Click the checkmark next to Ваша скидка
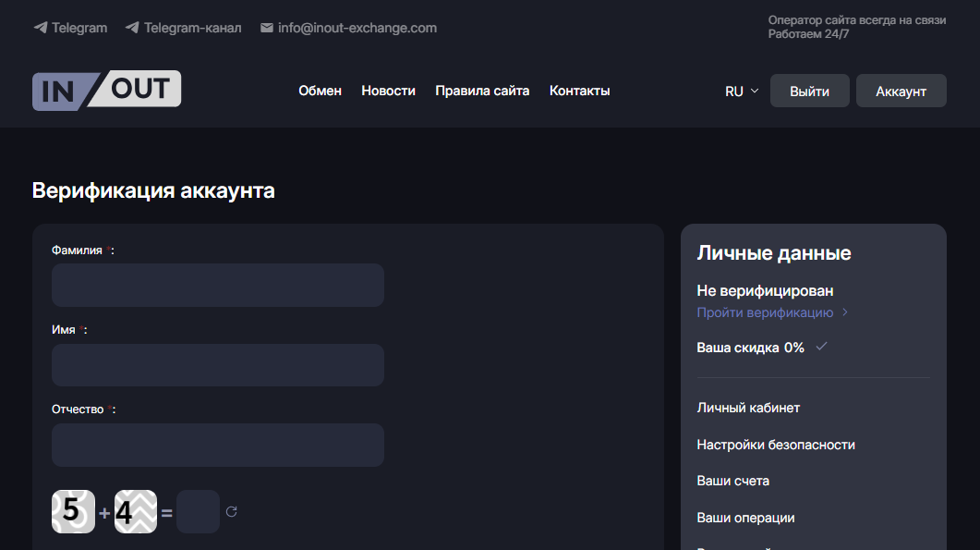Viewport: 980px width, 550px height. pos(821,347)
